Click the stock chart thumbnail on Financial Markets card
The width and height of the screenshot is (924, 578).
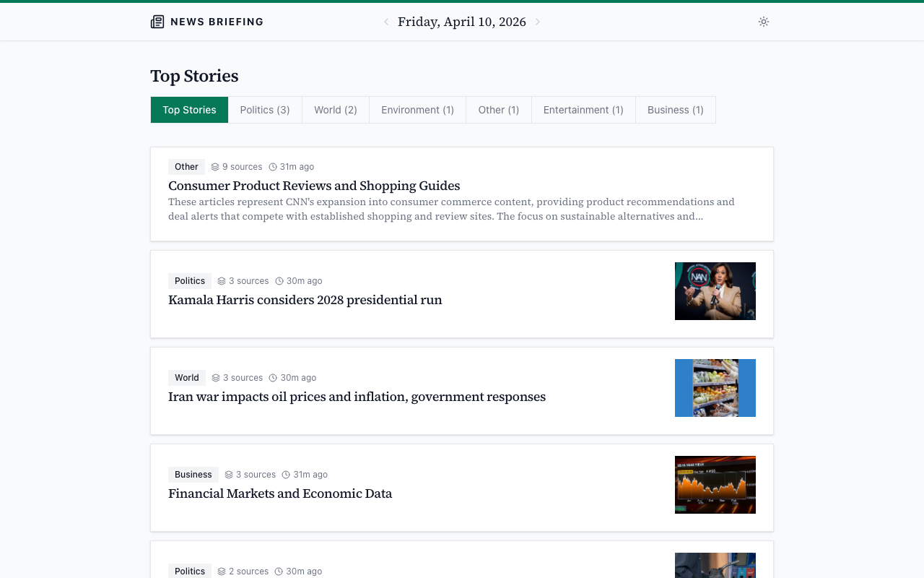tap(715, 485)
